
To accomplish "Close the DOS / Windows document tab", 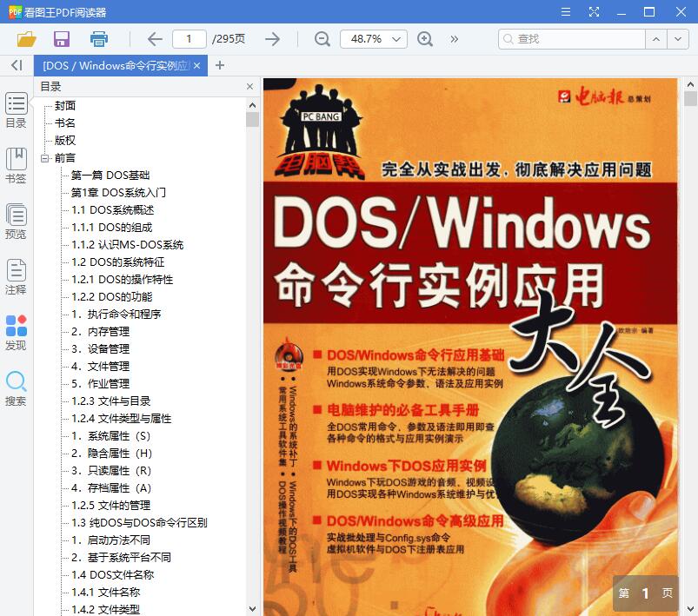I will tap(197, 65).
